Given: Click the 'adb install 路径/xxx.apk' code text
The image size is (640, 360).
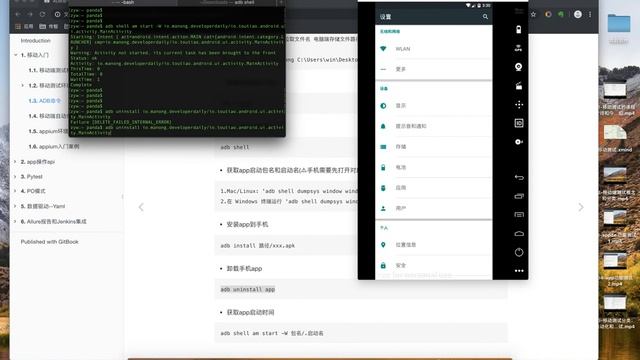Looking at the screenshot, I should 258,245.
